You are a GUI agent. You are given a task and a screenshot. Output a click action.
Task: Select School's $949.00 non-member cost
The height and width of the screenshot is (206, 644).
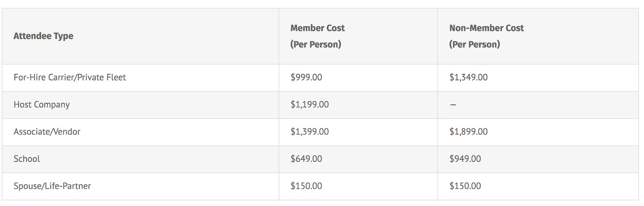click(x=465, y=159)
